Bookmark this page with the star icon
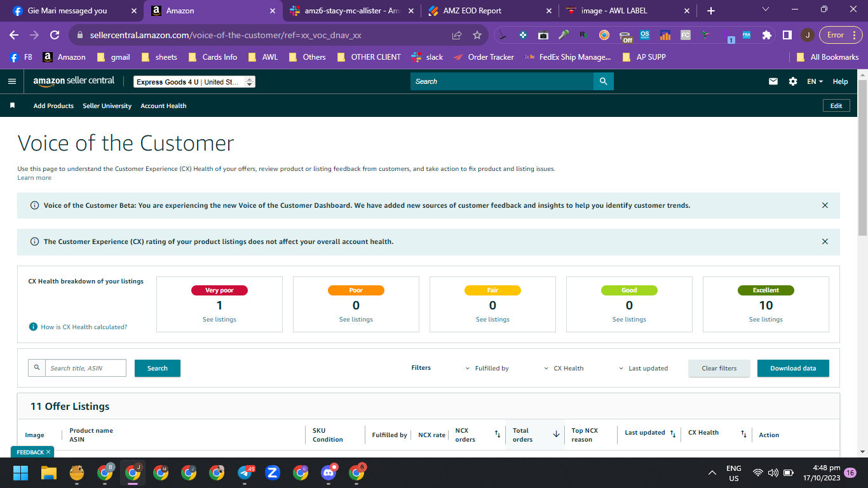This screenshot has width=868, height=488. (477, 35)
